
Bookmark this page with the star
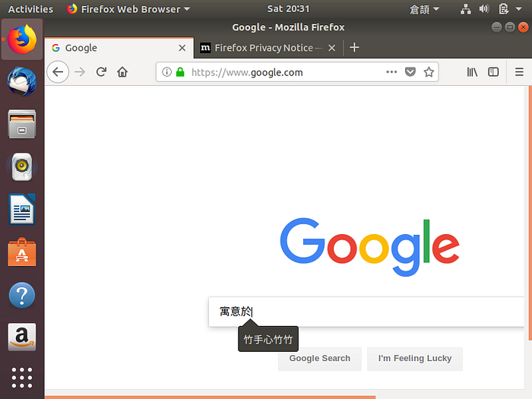coord(429,72)
